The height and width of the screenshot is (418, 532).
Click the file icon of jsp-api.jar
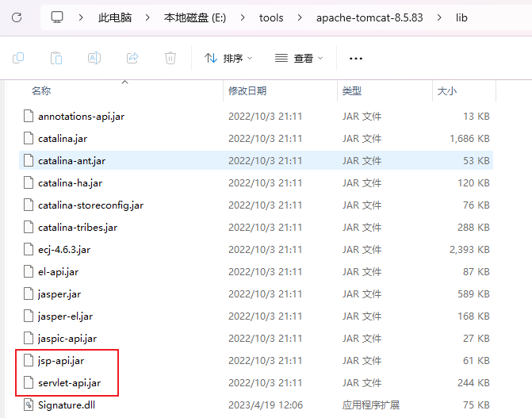[29, 361]
